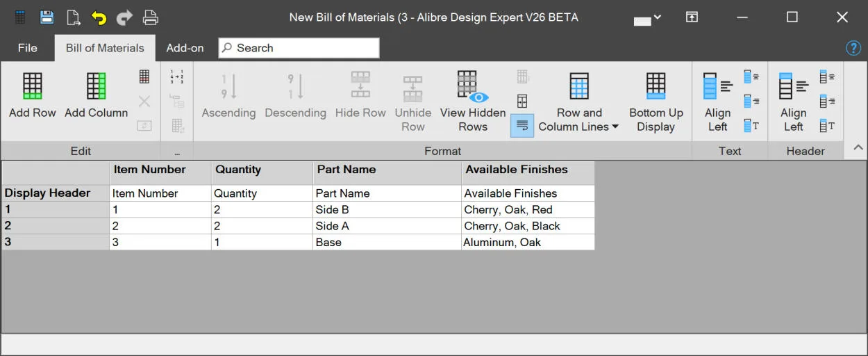This screenshot has height=356, width=868.
Task: Save the bill of materials
Action: (47, 17)
